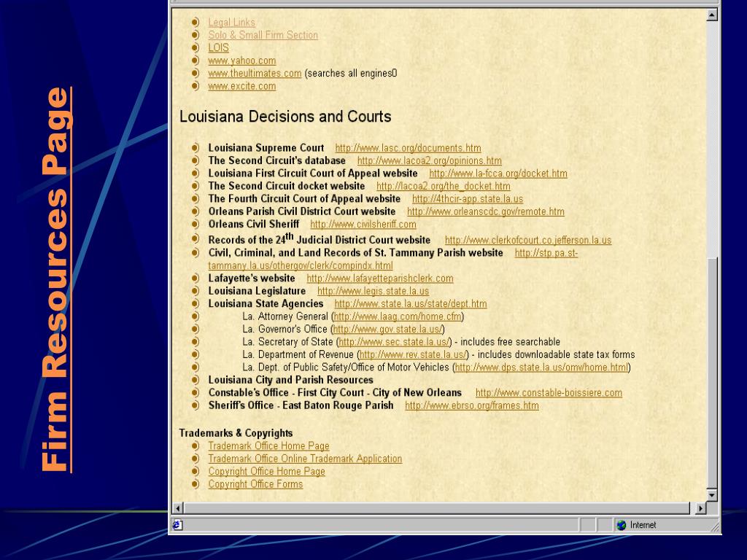Click the Trademarks & Copyrights heading
Image resolution: width=747 pixels, height=560 pixels.
tap(236, 433)
